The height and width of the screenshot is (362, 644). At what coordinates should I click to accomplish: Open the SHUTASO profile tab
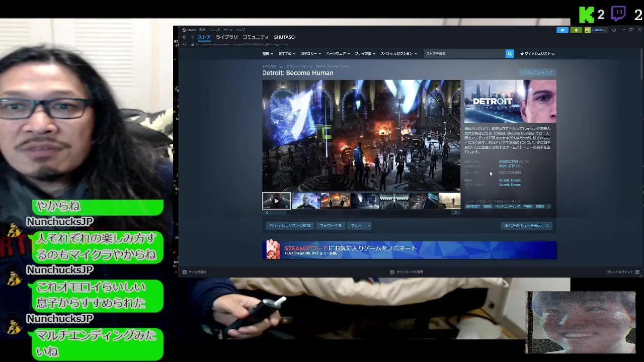click(x=284, y=37)
